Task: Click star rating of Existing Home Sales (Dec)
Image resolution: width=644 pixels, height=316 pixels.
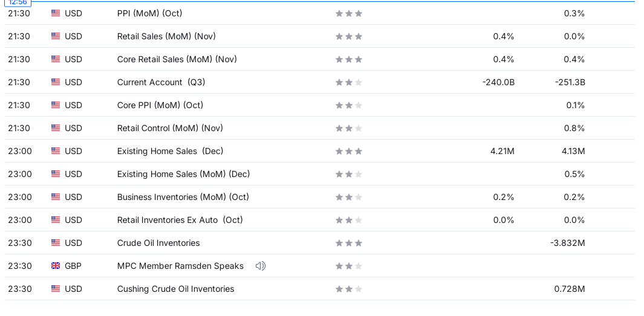Action: tap(349, 151)
